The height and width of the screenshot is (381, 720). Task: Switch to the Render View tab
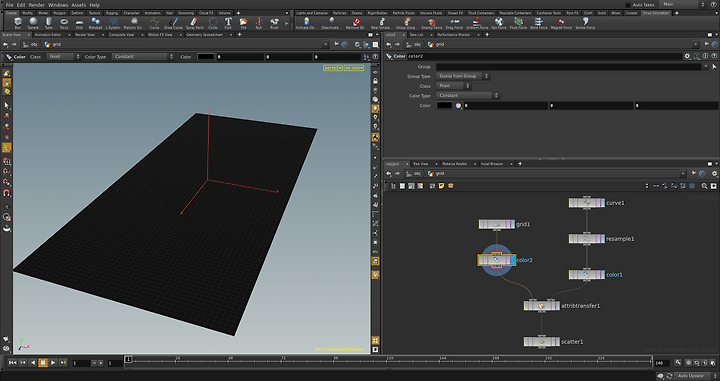[85, 34]
